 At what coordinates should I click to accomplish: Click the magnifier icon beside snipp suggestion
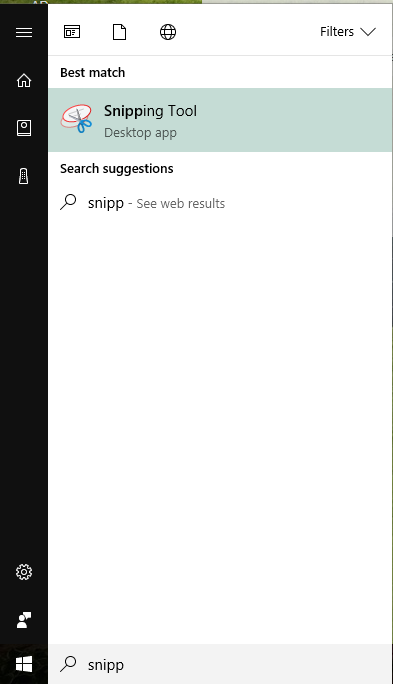(68, 202)
